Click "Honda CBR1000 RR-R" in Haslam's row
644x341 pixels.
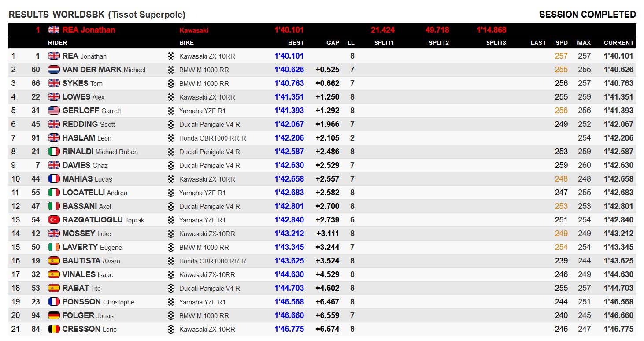[x=213, y=138]
